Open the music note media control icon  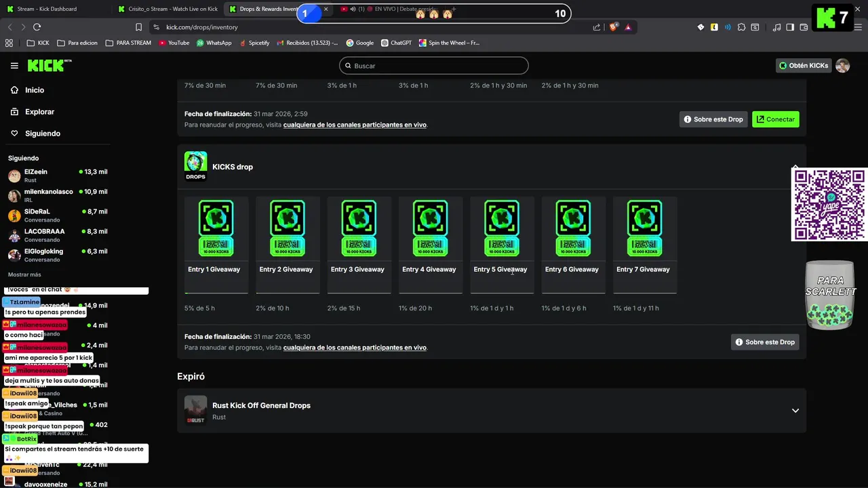[x=777, y=27]
